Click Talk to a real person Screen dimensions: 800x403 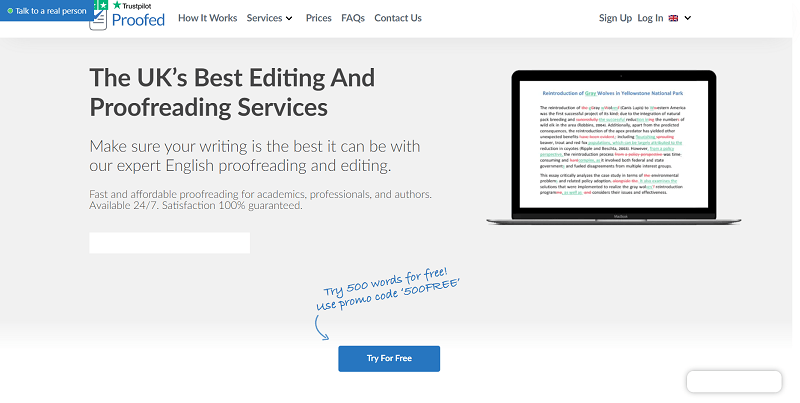(48, 10)
